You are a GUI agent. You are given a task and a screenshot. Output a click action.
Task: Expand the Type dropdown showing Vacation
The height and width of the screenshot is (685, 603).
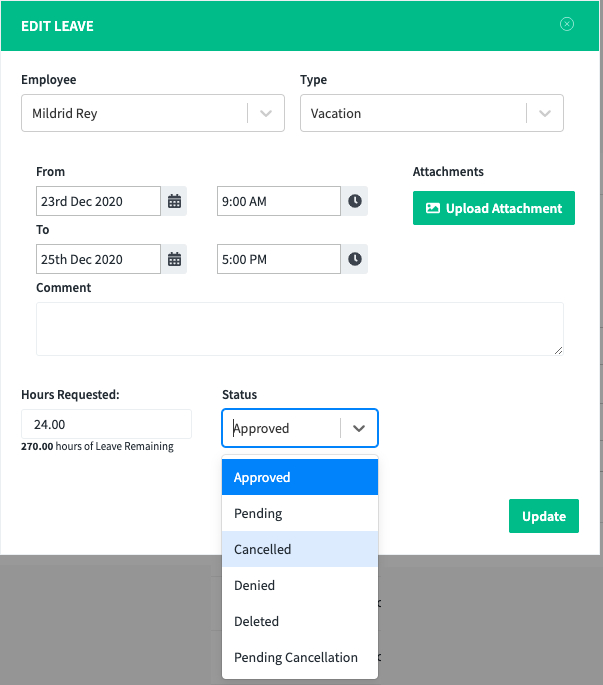click(432, 113)
